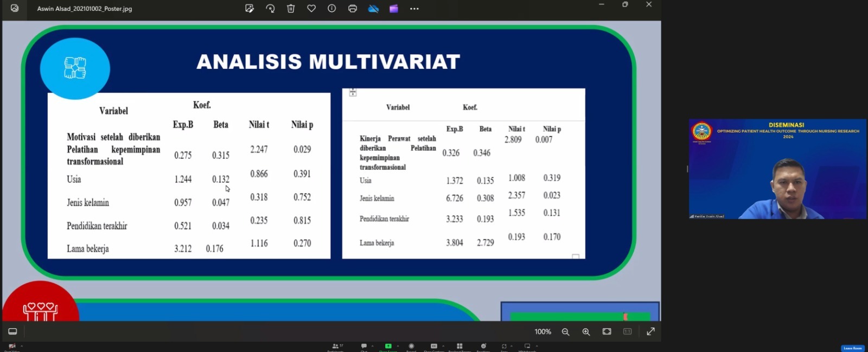Zoom in on the image
This screenshot has width=868, height=352.
click(x=586, y=332)
